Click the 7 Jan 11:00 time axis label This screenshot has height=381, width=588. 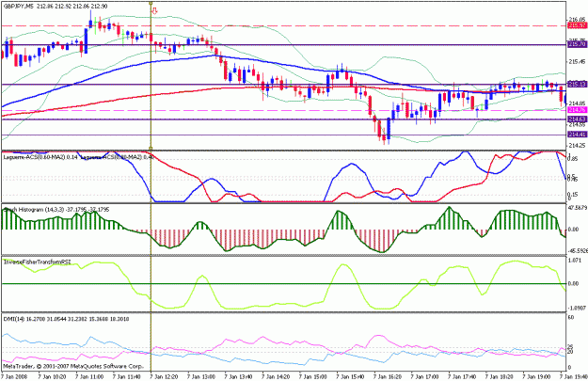coord(89,376)
